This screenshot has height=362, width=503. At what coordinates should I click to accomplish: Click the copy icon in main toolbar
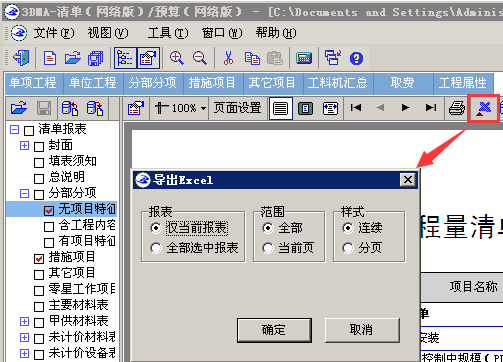click(x=252, y=58)
